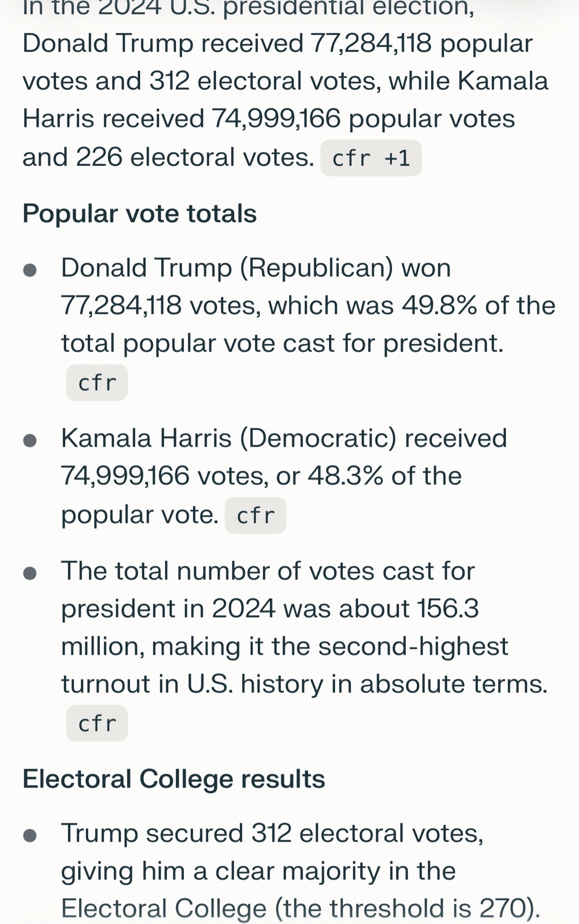The width and height of the screenshot is (579, 924).
Task: Open cfr source under Trump's 49.8% bullet
Action: (97, 383)
